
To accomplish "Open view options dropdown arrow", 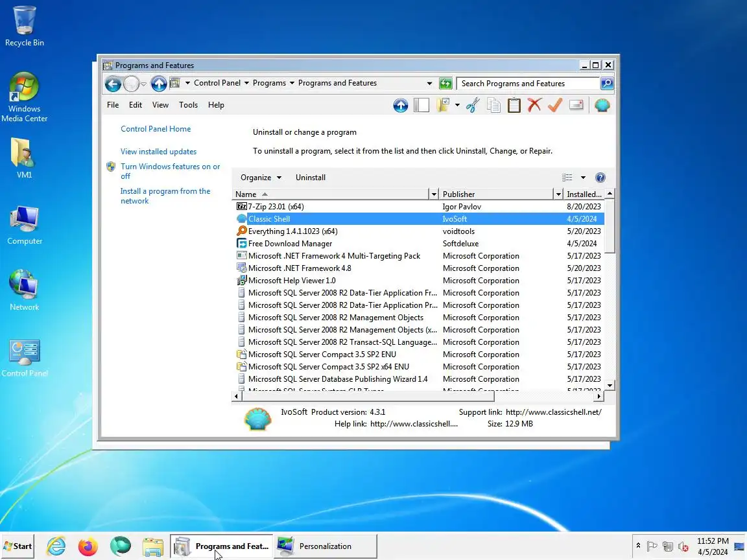I will [x=583, y=178].
